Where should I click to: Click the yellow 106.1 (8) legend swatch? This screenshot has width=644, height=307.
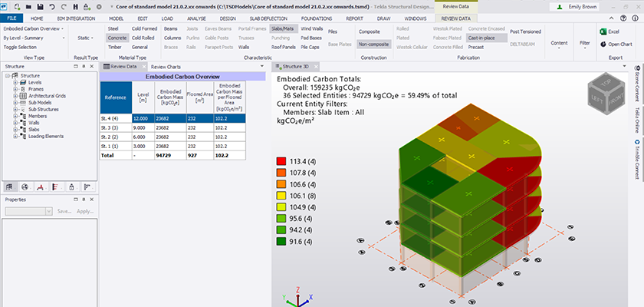point(281,196)
